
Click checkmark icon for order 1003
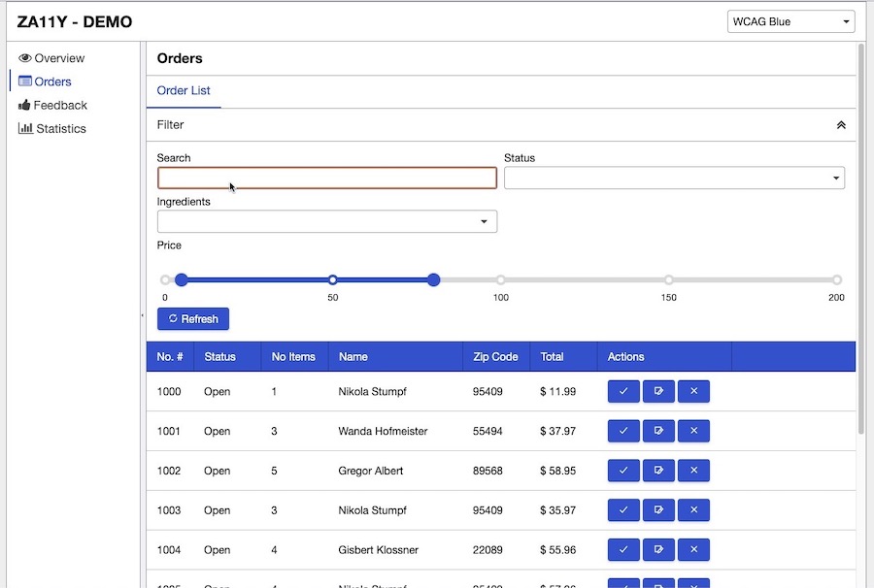point(623,510)
